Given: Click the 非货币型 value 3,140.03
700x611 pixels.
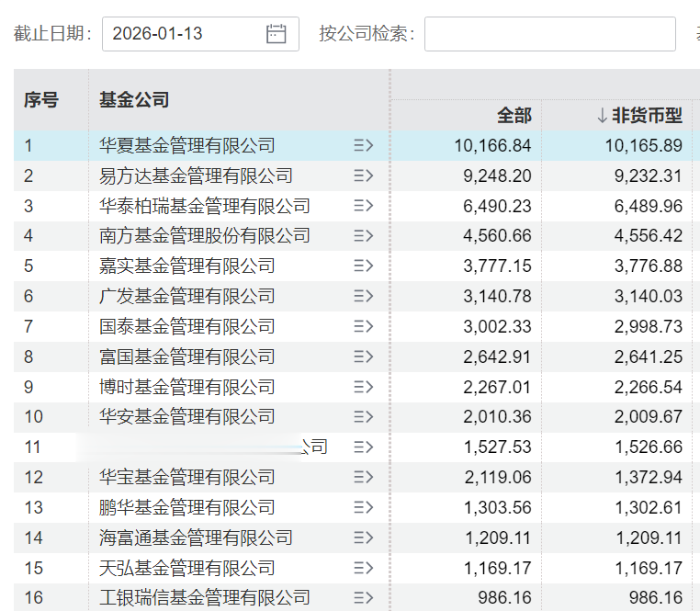Looking at the screenshot, I should 649,296.
